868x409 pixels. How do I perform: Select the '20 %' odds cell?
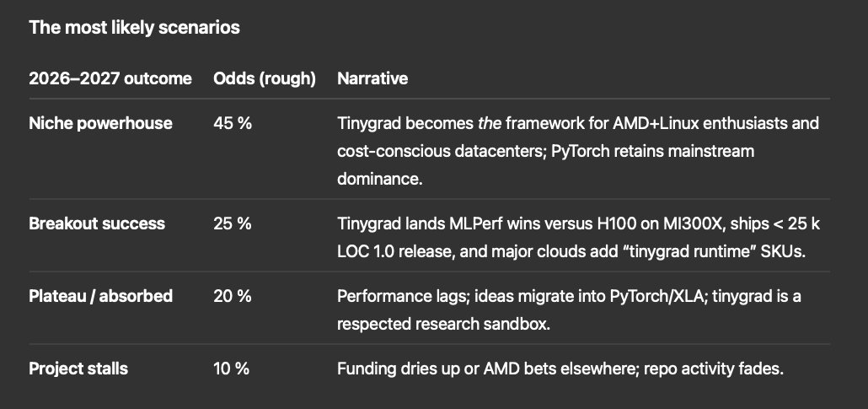click(x=233, y=296)
